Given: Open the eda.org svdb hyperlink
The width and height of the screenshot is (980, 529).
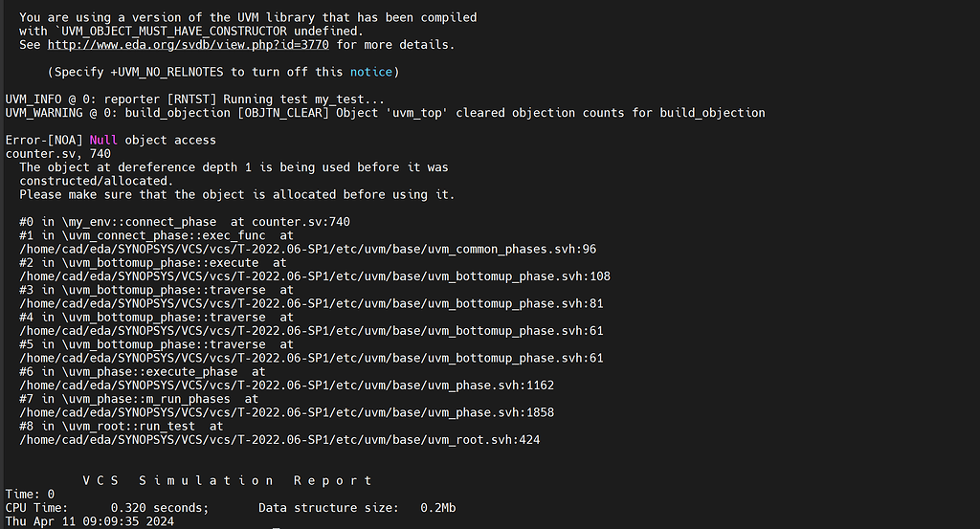Looking at the screenshot, I should (189, 45).
